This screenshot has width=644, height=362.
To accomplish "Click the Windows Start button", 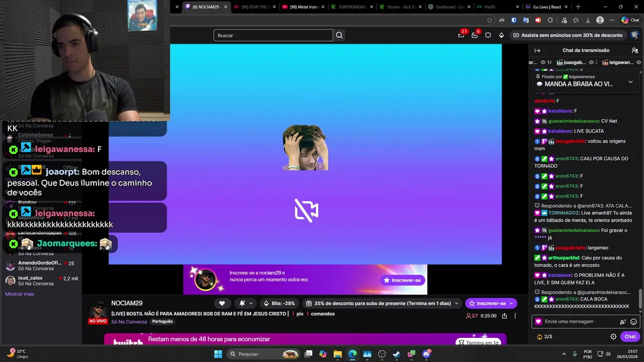I will [x=218, y=354].
